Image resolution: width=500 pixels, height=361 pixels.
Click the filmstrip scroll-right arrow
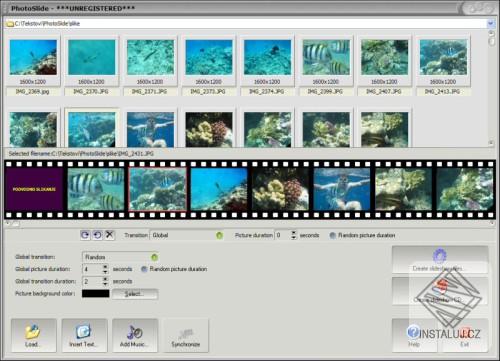(492, 223)
